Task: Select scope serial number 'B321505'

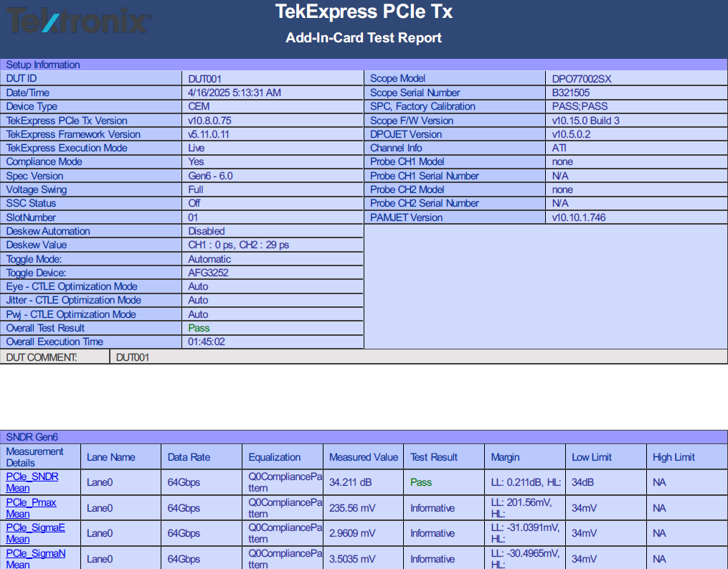Action: 571,93
